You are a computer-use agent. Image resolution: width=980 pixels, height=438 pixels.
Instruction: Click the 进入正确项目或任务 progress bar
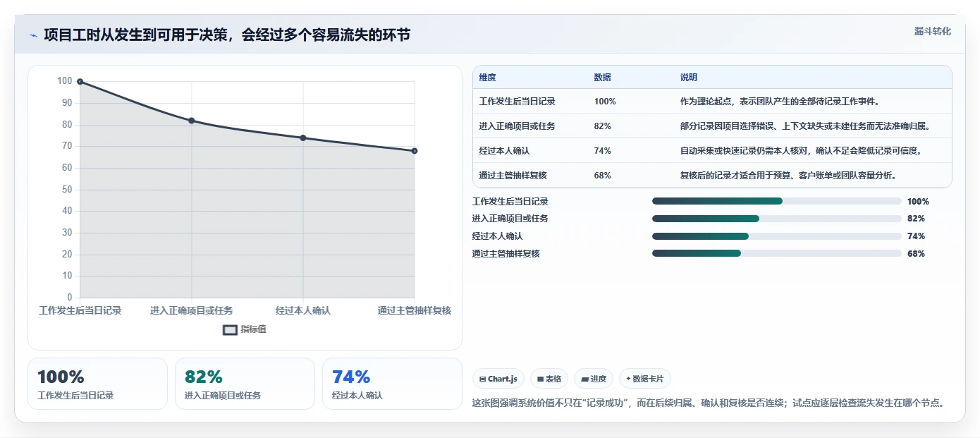(x=777, y=219)
